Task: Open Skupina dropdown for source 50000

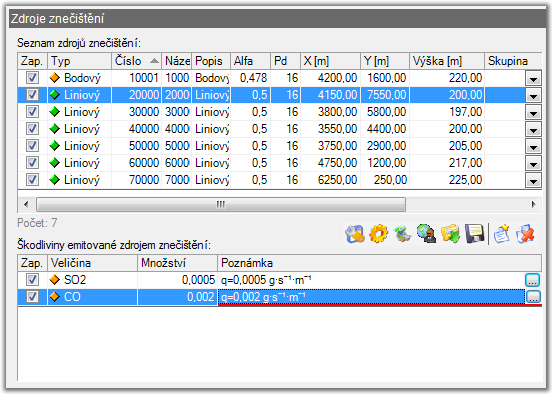Action: tap(533, 146)
